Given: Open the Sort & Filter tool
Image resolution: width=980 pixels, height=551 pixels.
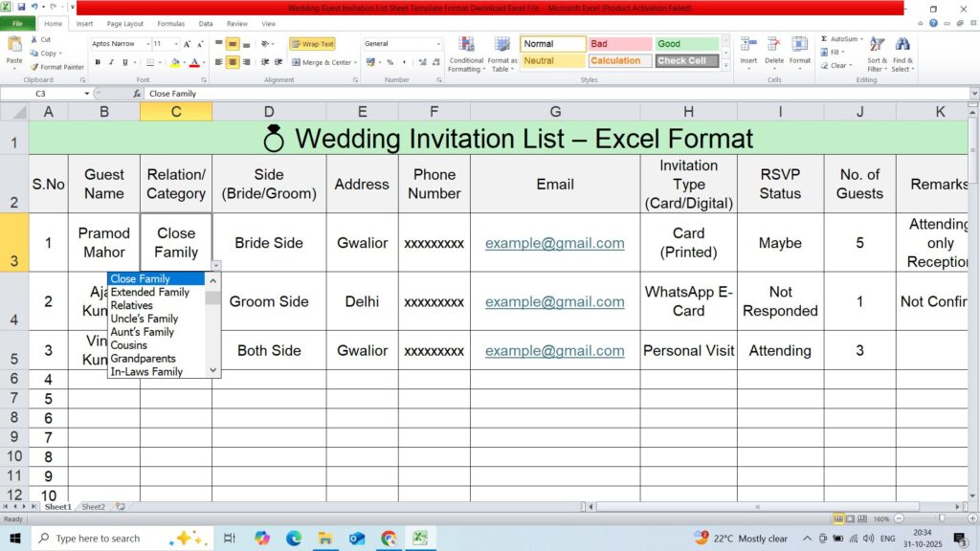Looking at the screenshot, I should coord(877,46).
